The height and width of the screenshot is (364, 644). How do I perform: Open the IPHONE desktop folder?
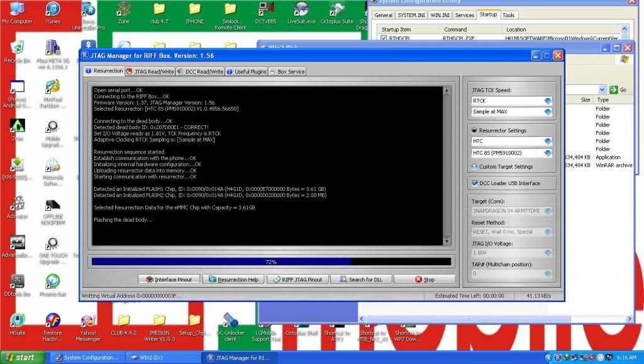(x=194, y=13)
